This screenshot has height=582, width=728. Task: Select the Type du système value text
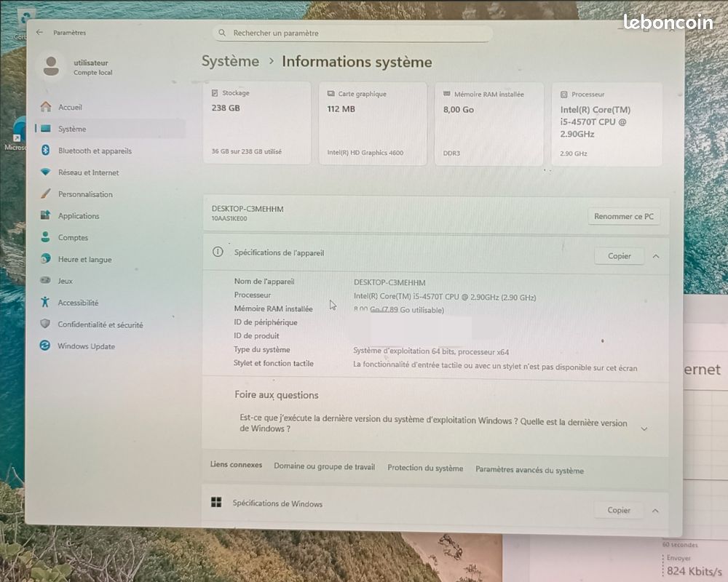pyautogui.click(x=431, y=351)
